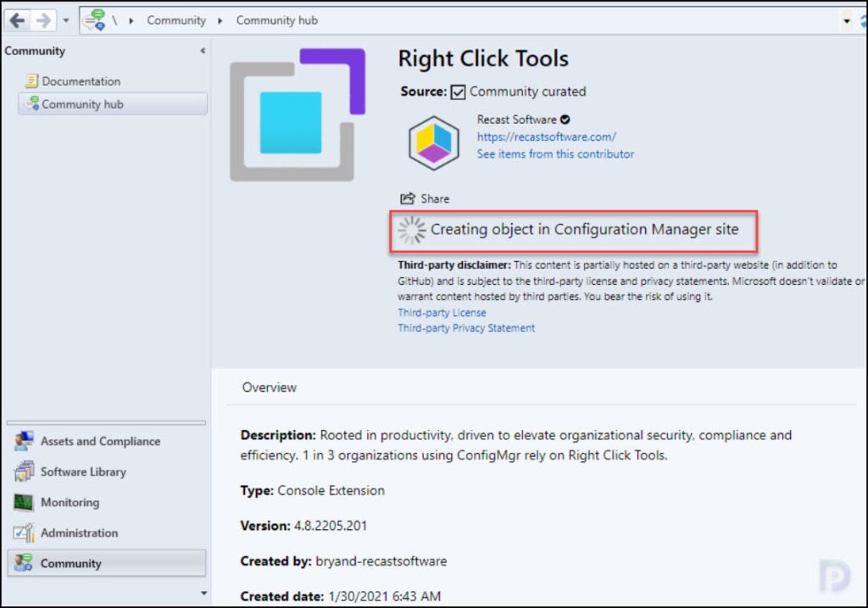This screenshot has height=608, width=868.
Task: Click the Share icon
Action: coord(408,198)
